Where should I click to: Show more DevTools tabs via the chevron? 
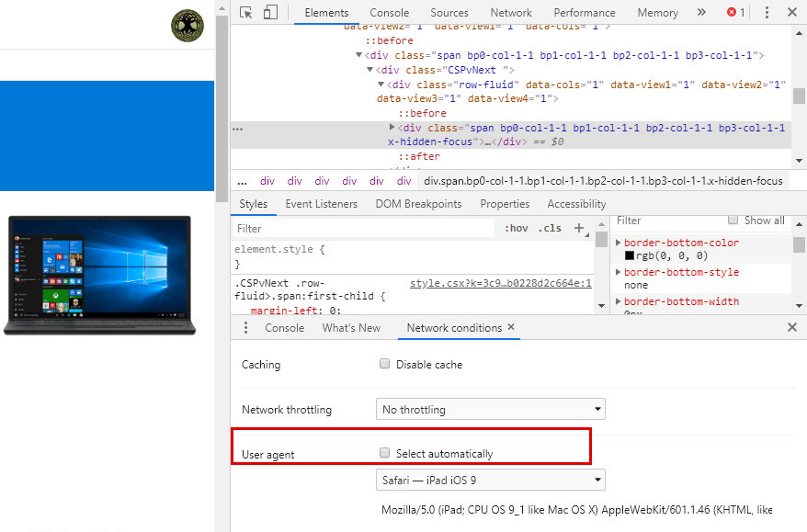pos(701,12)
